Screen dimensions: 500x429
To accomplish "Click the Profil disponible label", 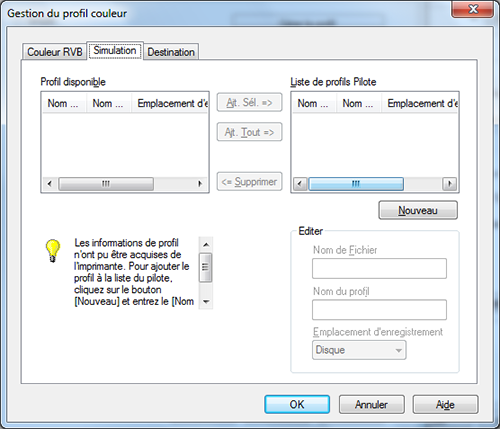I will (x=73, y=82).
